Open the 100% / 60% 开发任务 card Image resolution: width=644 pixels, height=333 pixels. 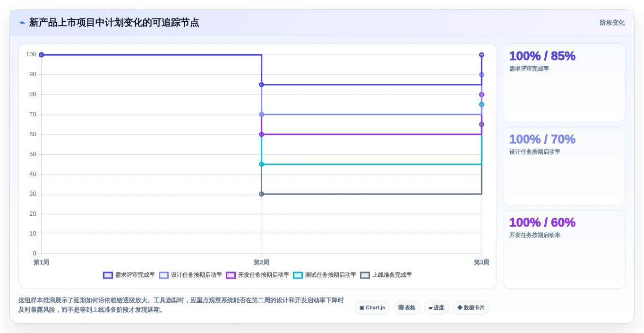(564, 249)
